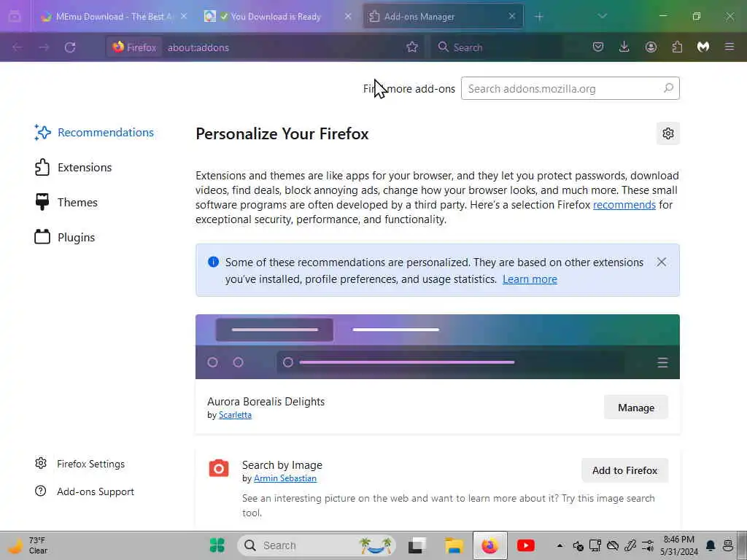
Task: Close the MEmu Download tab
Action: click(184, 17)
